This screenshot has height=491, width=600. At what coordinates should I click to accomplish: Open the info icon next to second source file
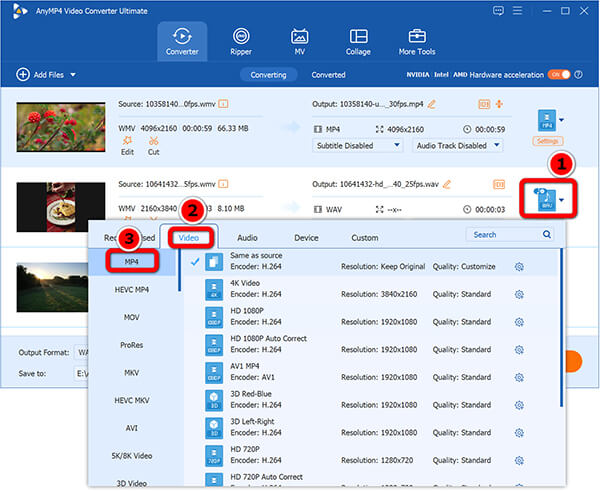pyautogui.click(x=223, y=184)
